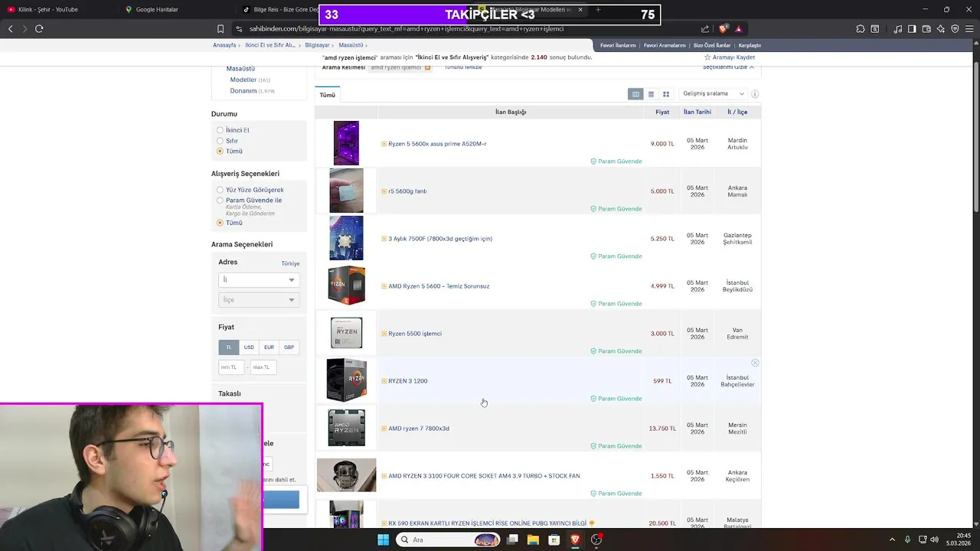Select Sıfır condition radio button

(x=220, y=141)
